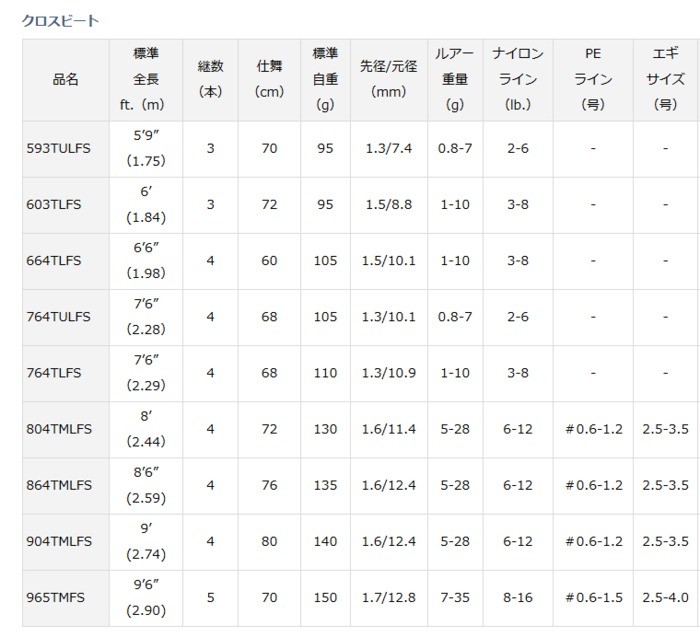Click the 2.5-4.0 egi size cell

[x=665, y=598]
